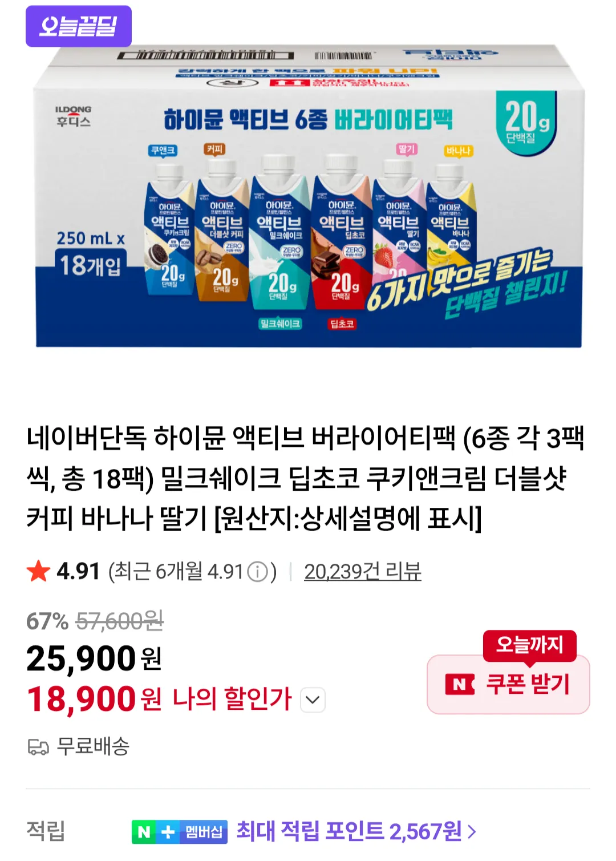The image size is (616, 861).
Task: Click the product title text
Action: pos(306,478)
